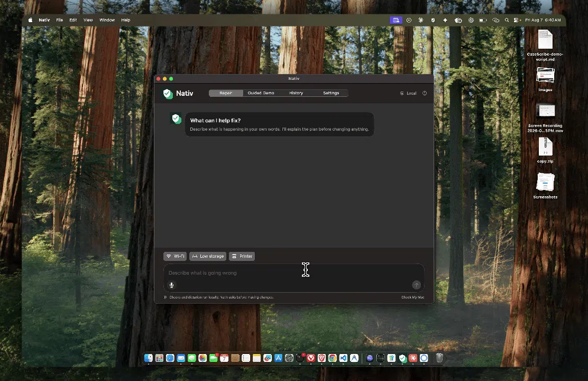Choose the Wi-Fi quick suggestion
588x381 pixels.
(175, 256)
